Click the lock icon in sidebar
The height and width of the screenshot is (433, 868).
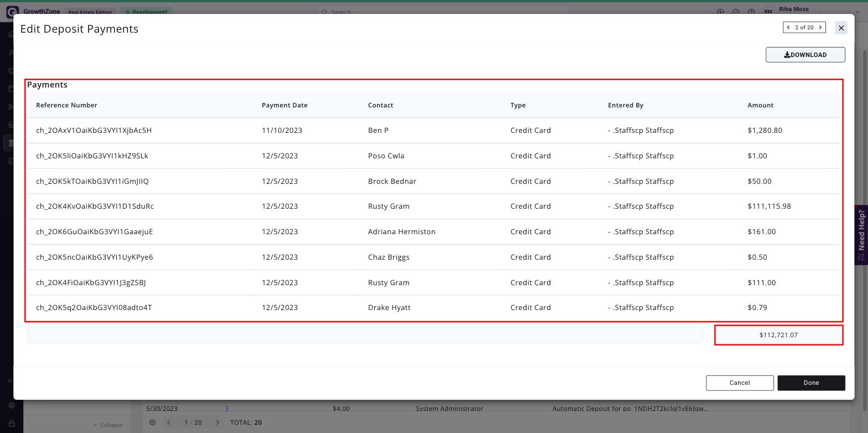click(11, 424)
